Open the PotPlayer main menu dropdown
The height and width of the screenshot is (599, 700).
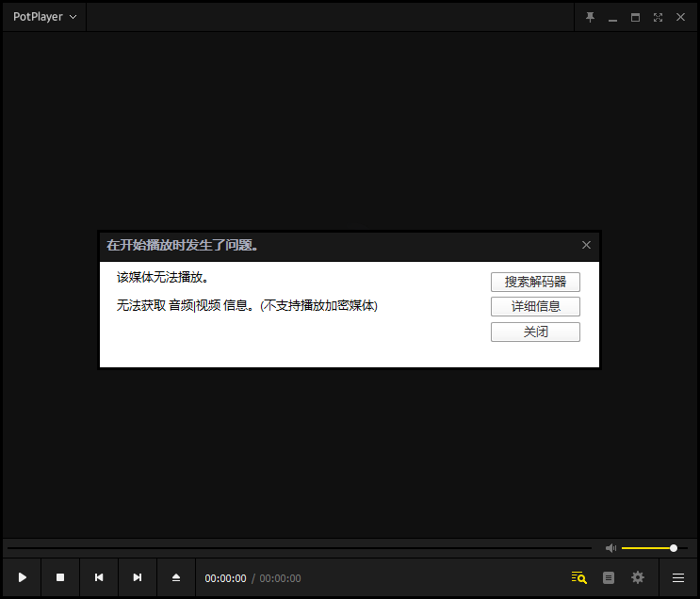coord(44,17)
